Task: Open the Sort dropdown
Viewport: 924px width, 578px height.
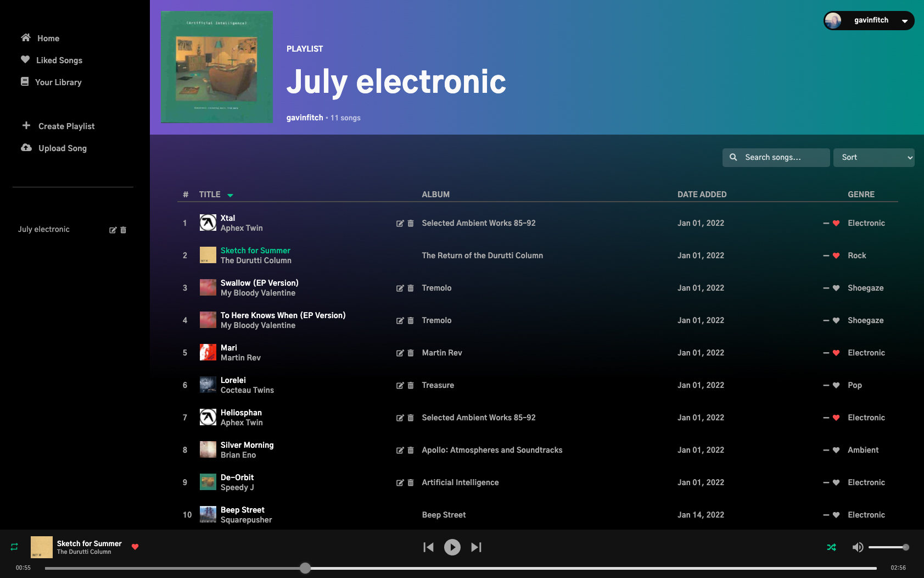Action: pos(873,157)
